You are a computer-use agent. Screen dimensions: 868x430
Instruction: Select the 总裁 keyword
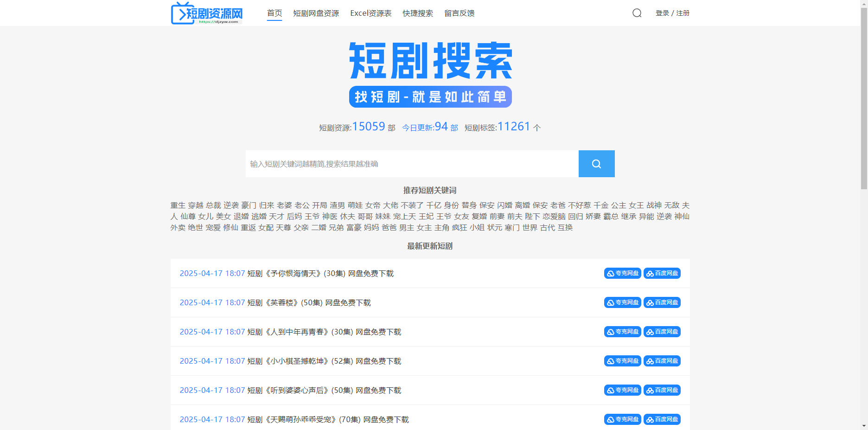coord(213,205)
